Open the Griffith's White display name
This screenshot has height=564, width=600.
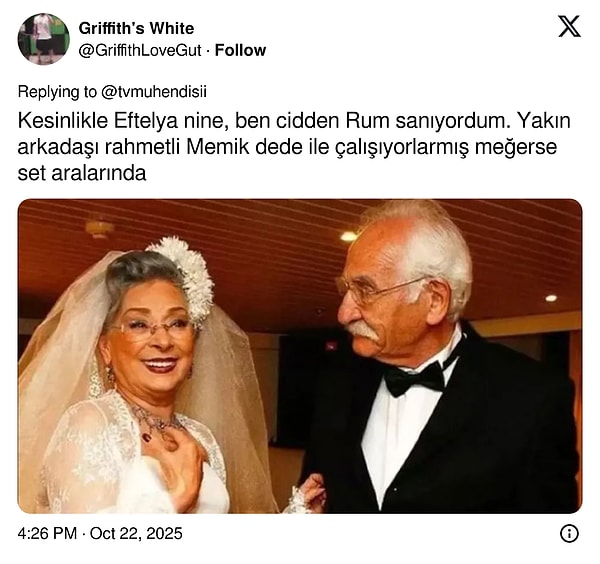[136, 28]
